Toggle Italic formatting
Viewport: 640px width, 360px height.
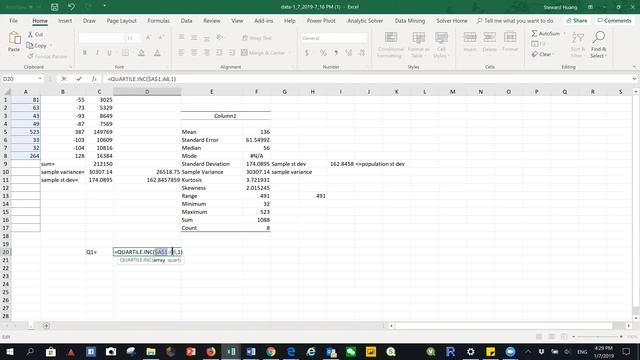click(x=97, y=53)
